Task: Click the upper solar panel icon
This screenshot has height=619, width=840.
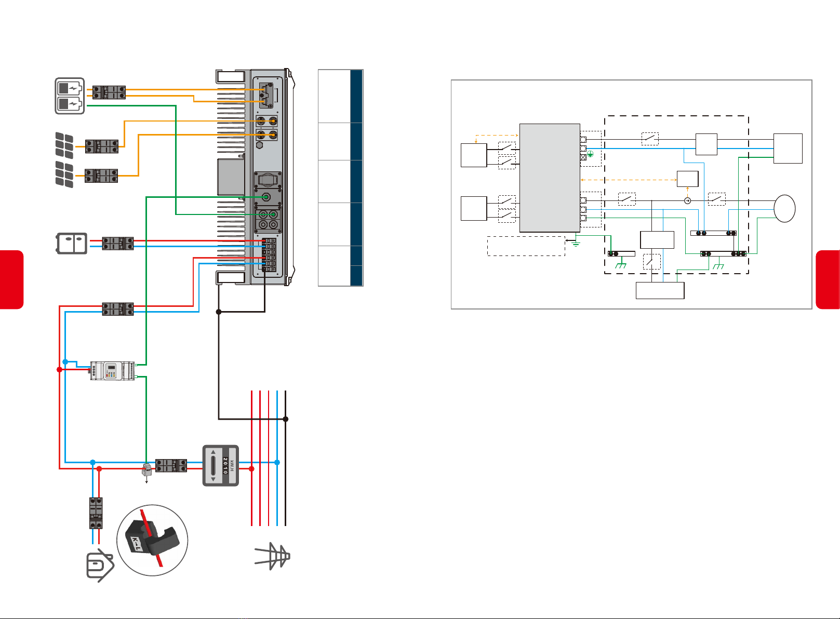Action: click(64, 145)
